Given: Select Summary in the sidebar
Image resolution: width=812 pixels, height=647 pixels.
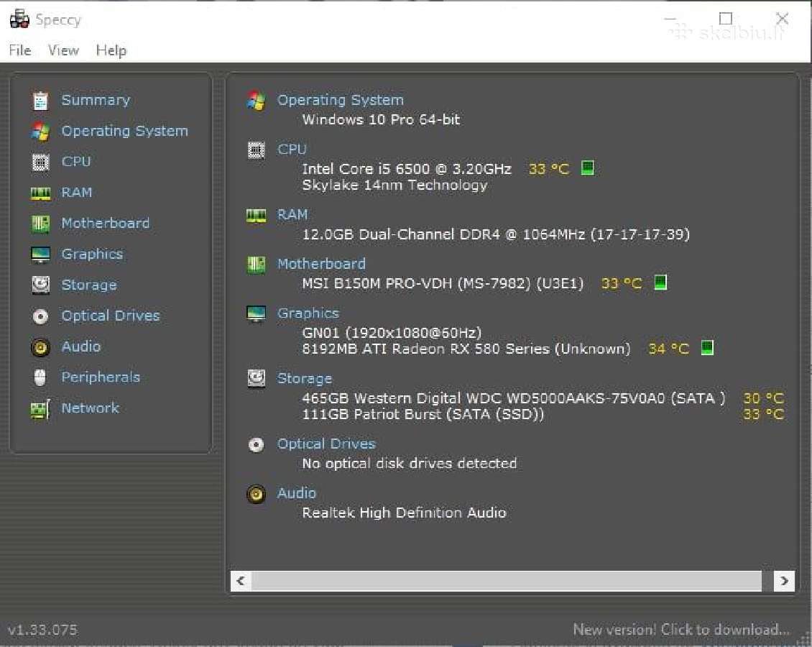Looking at the screenshot, I should coord(96,100).
